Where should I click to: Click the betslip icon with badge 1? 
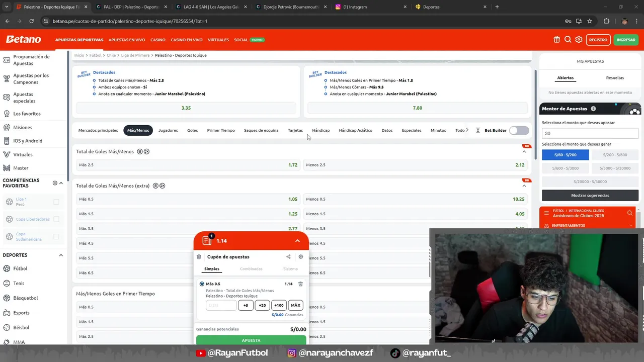pos(207,240)
